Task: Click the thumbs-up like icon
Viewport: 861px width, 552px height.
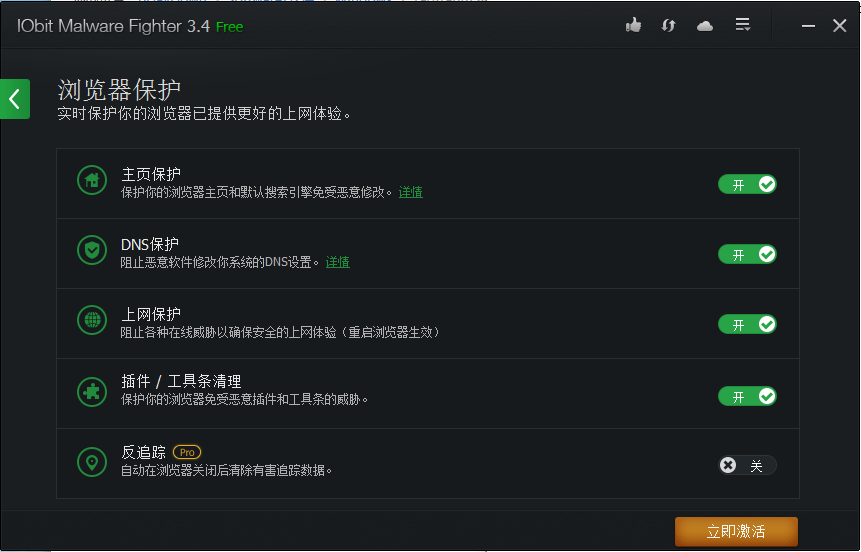Action: point(633,25)
